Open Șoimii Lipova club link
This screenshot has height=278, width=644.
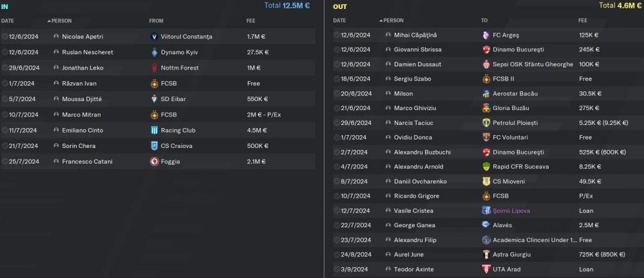(513, 210)
